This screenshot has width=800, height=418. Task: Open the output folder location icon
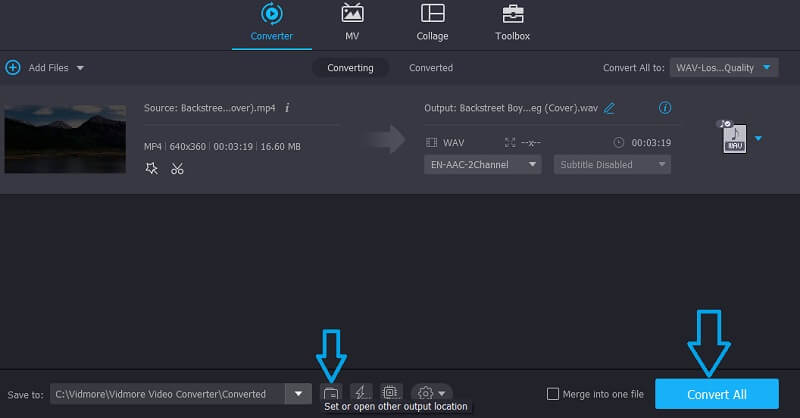pyautogui.click(x=331, y=393)
